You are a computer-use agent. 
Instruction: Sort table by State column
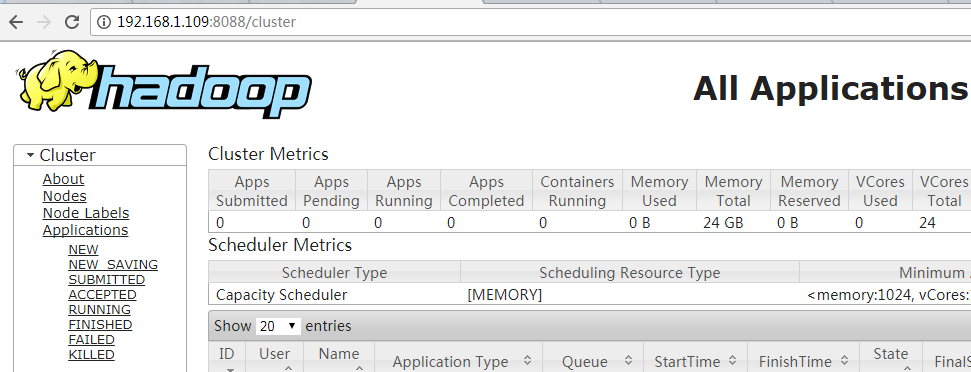click(890, 357)
